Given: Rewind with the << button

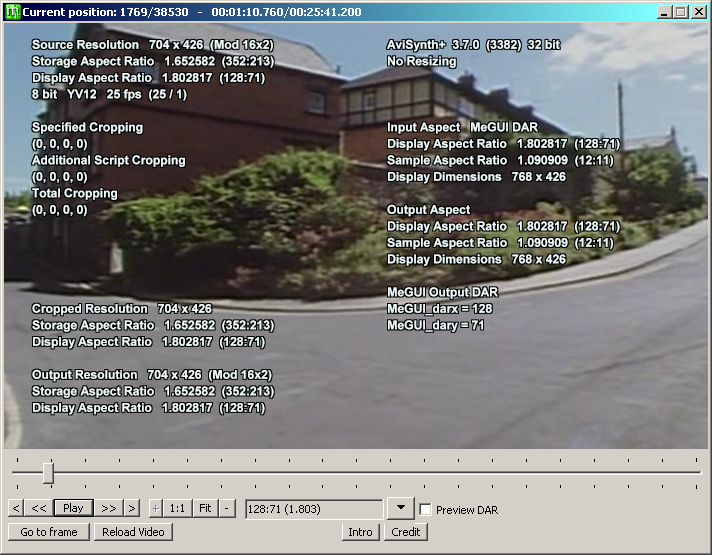Looking at the screenshot, I should click(x=39, y=508).
